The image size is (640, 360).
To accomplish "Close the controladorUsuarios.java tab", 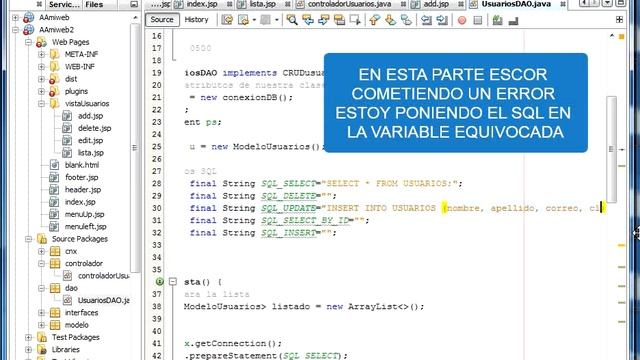I will click(x=403, y=4).
